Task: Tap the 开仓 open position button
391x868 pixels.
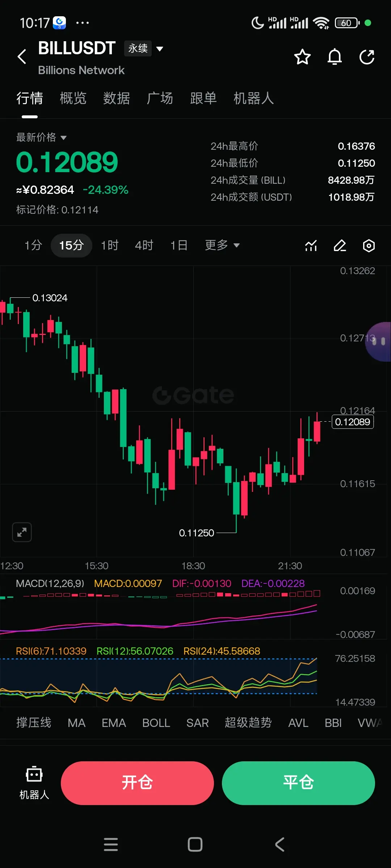Action: (x=137, y=783)
